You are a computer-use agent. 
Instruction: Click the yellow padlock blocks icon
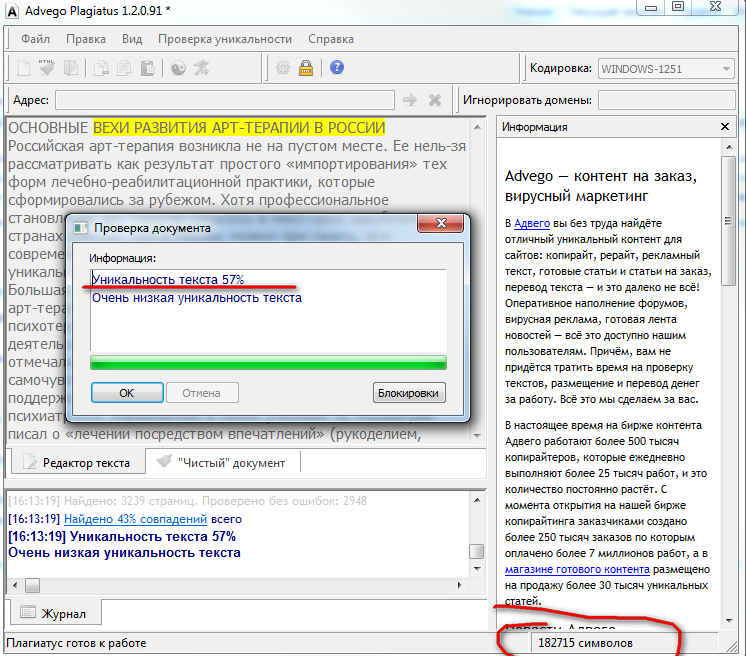click(306, 68)
